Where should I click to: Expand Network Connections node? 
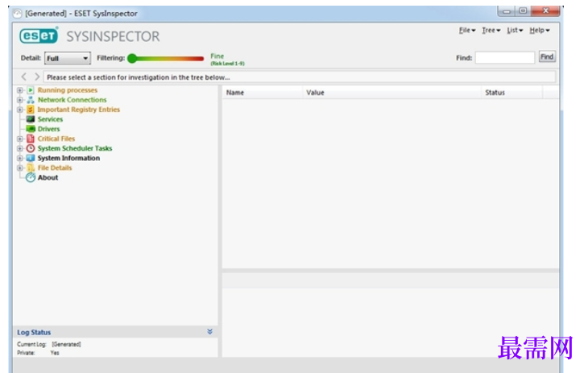20,100
